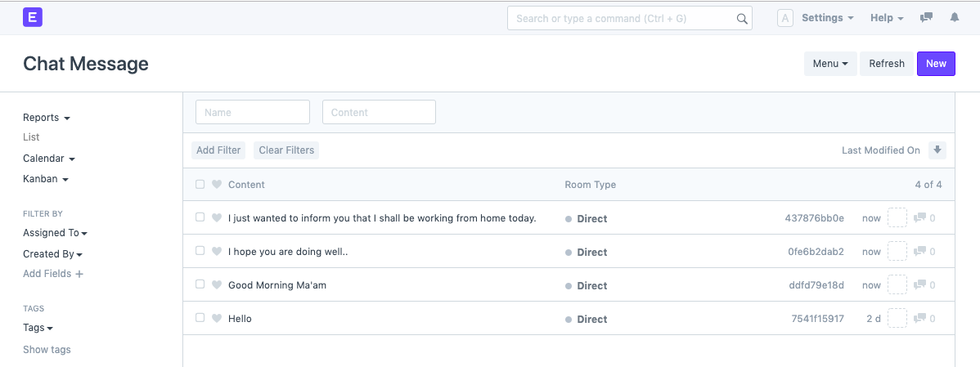The width and height of the screenshot is (980, 367).
Task: Click the heart icon beside 'Good Morning Ma'am'
Action: click(217, 285)
